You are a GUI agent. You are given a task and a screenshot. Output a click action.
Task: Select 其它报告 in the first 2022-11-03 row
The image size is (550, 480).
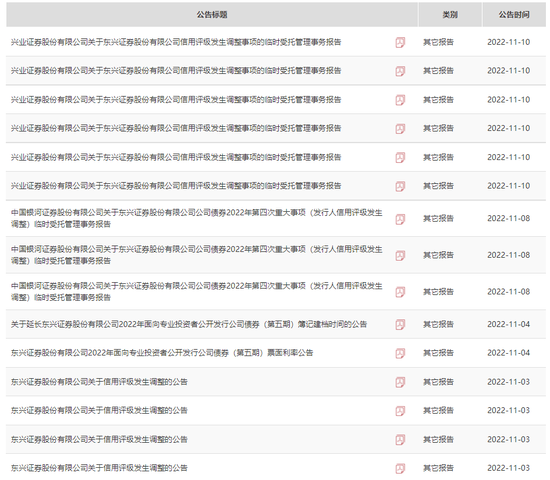click(438, 382)
